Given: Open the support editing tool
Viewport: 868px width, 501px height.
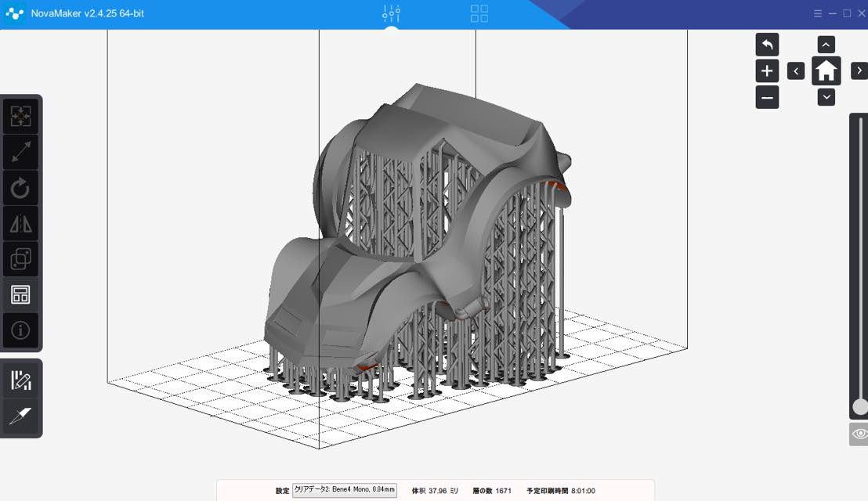Looking at the screenshot, I should [20, 381].
